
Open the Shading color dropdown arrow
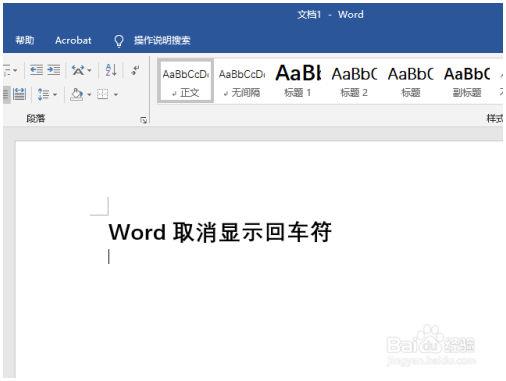coord(89,95)
